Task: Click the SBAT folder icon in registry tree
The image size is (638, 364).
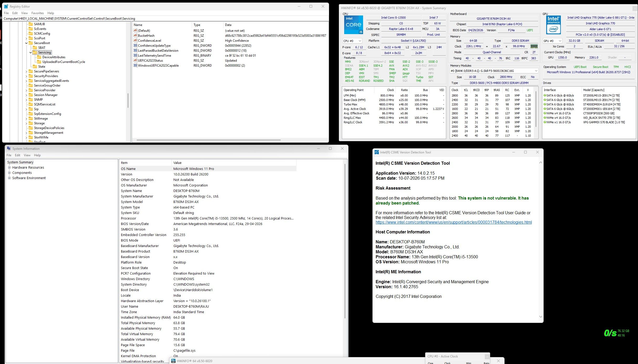Action: click(35, 48)
